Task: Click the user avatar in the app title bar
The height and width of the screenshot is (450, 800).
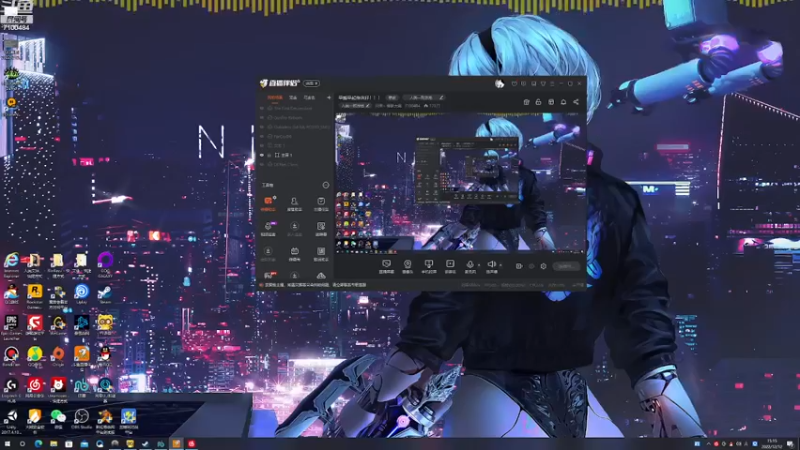Action: tap(499, 84)
